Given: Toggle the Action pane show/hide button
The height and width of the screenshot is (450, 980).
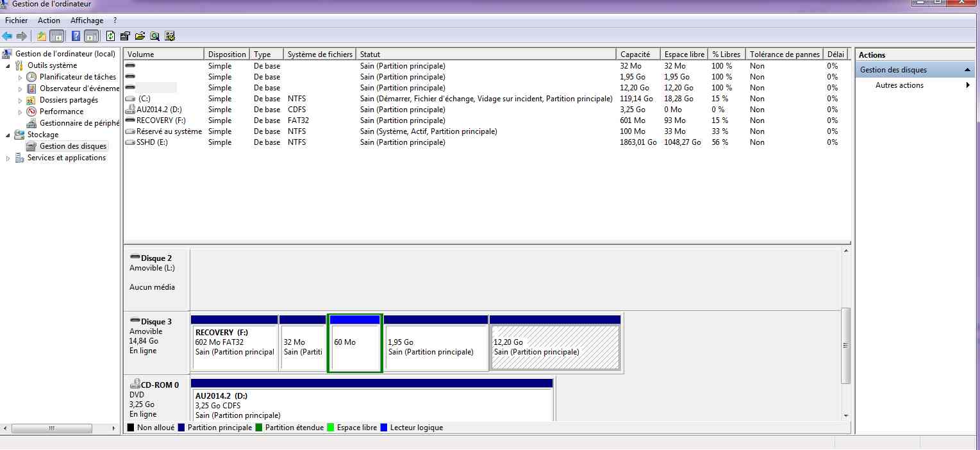Looking at the screenshot, I should click(91, 36).
